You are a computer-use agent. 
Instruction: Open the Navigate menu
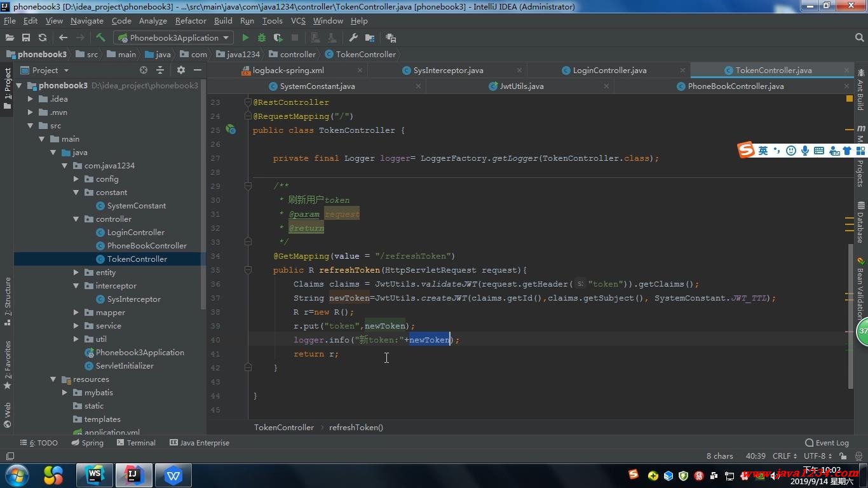pos(87,20)
